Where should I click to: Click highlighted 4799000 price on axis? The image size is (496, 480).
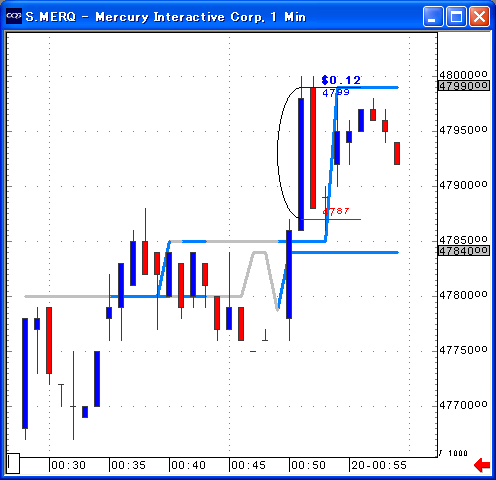pyautogui.click(x=464, y=86)
